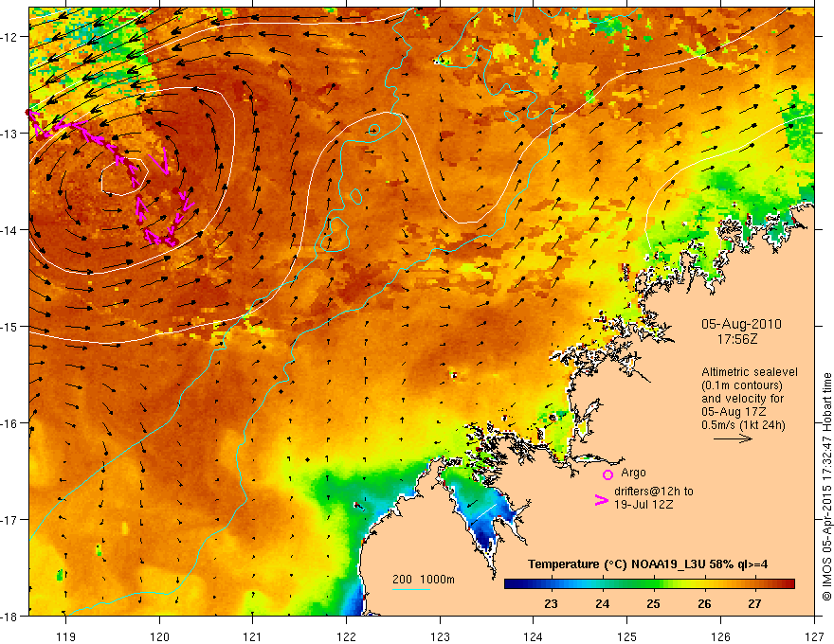Click the longitude axis label 122
Screen dimensions: 834x644
[346, 636]
